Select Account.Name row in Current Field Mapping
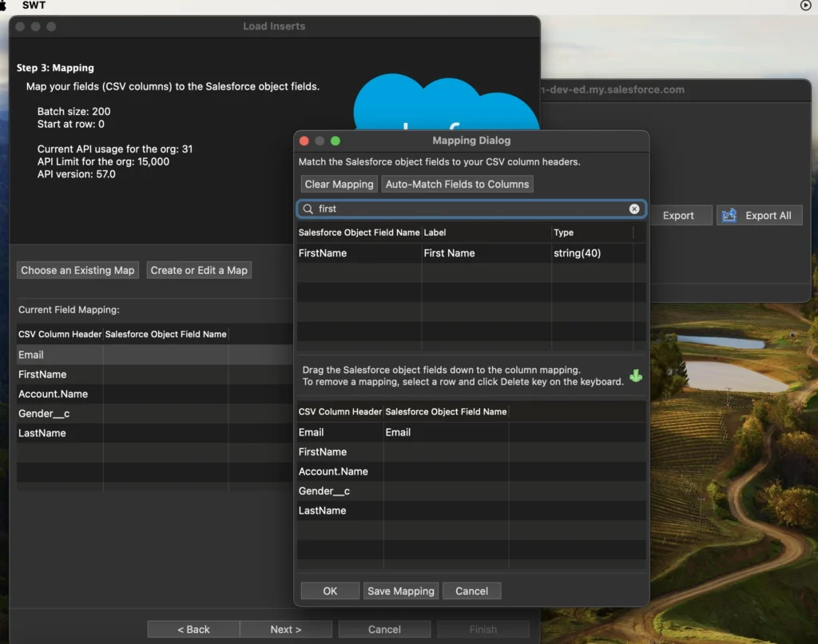 155,394
